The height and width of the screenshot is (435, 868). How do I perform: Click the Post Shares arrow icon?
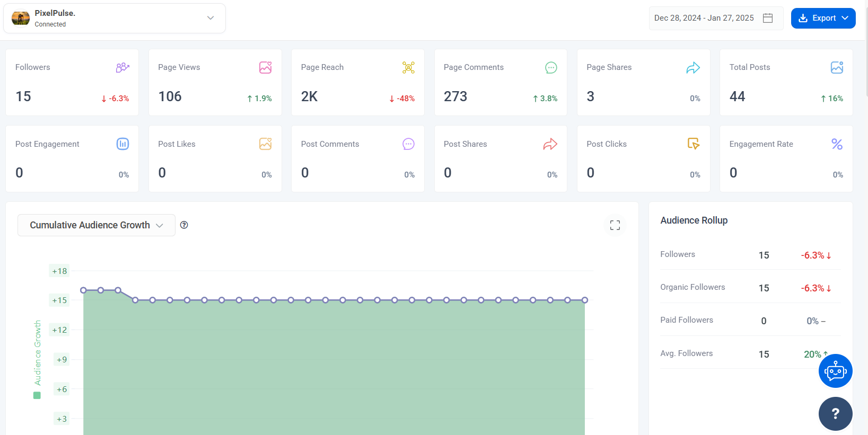click(550, 144)
